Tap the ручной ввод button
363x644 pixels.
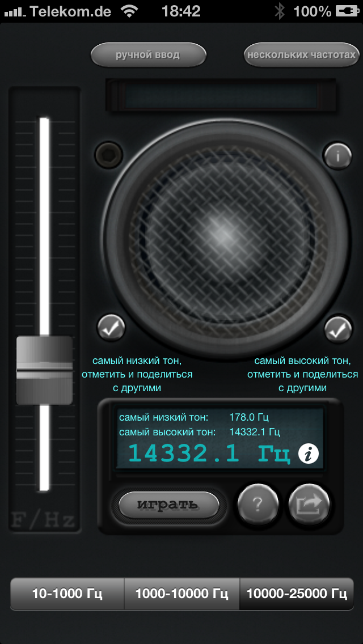[148, 54]
